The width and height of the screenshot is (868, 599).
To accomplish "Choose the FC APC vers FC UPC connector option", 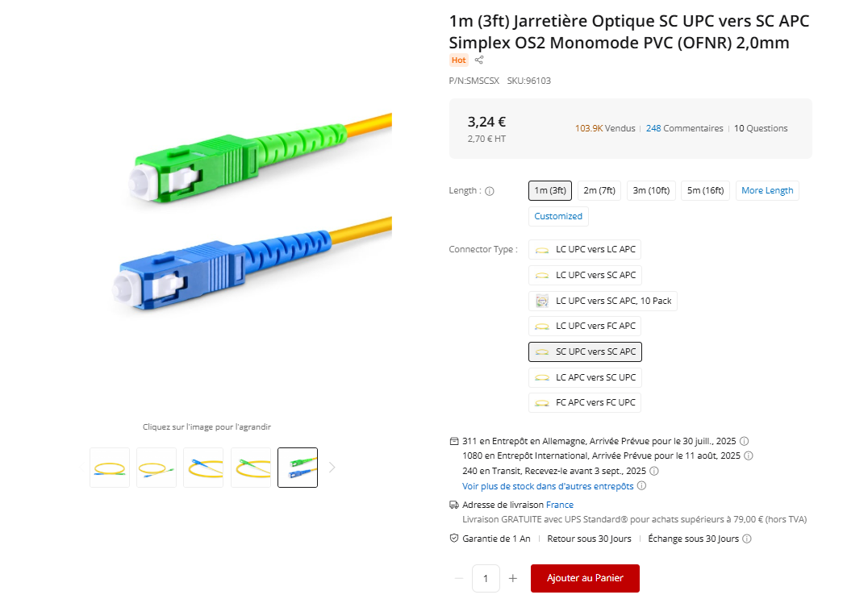I will (584, 402).
